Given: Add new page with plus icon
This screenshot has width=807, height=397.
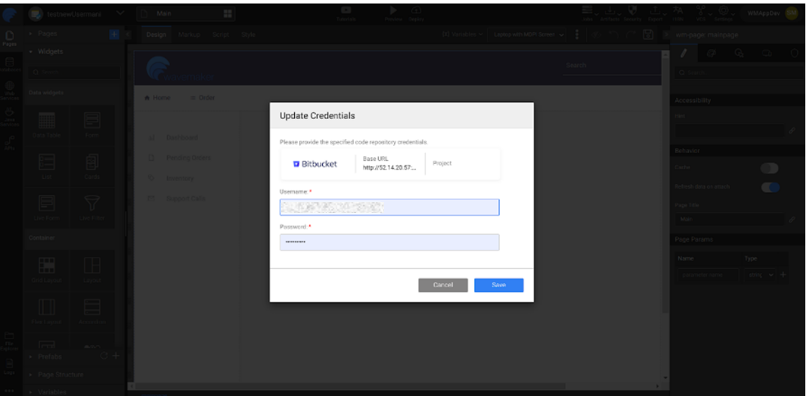Looking at the screenshot, I should [114, 34].
